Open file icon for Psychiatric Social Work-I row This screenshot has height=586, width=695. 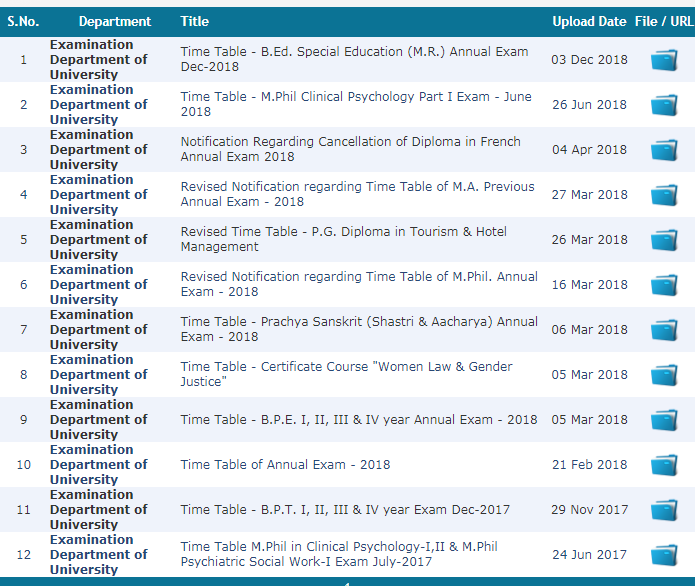point(664,555)
